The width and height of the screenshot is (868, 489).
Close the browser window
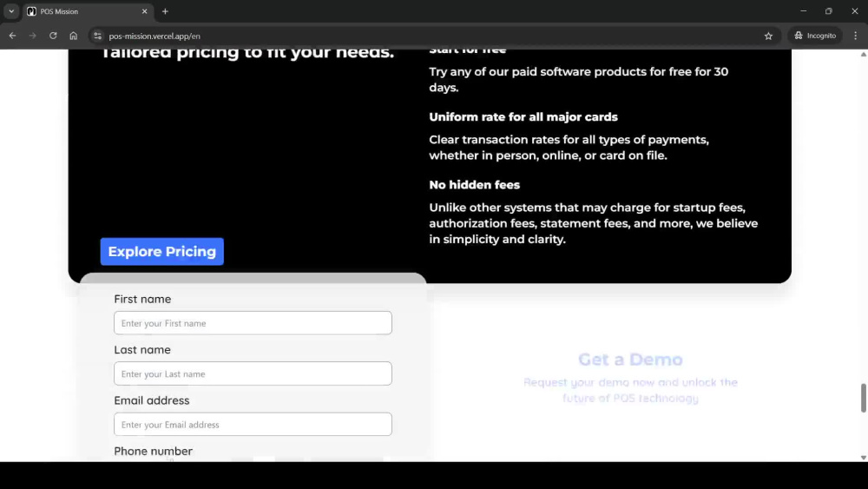pos(855,11)
